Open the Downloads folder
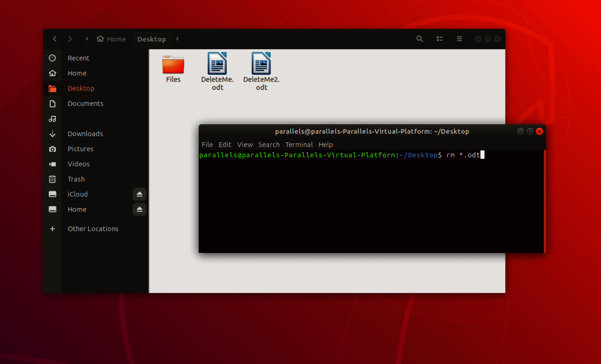 [x=85, y=133]
